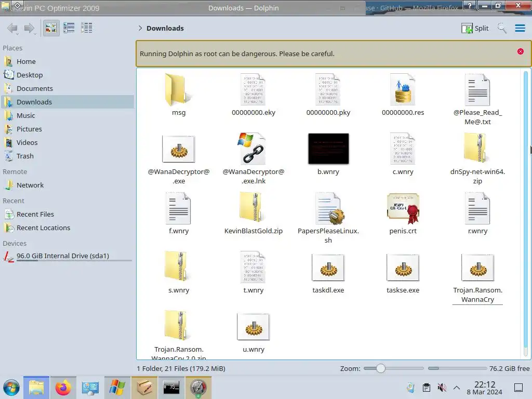Open Firefox from the taskbar
This screenshot has width=532, height=399.
[x=63, y=388]
